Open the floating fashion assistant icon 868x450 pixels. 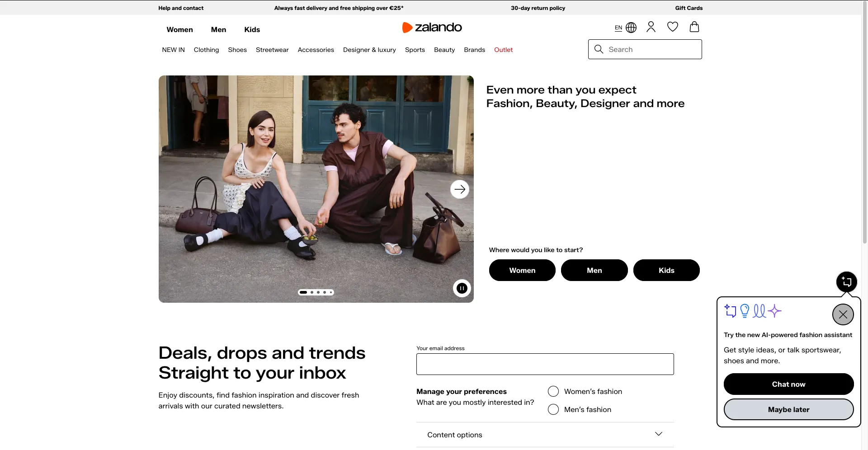point(847,282)
